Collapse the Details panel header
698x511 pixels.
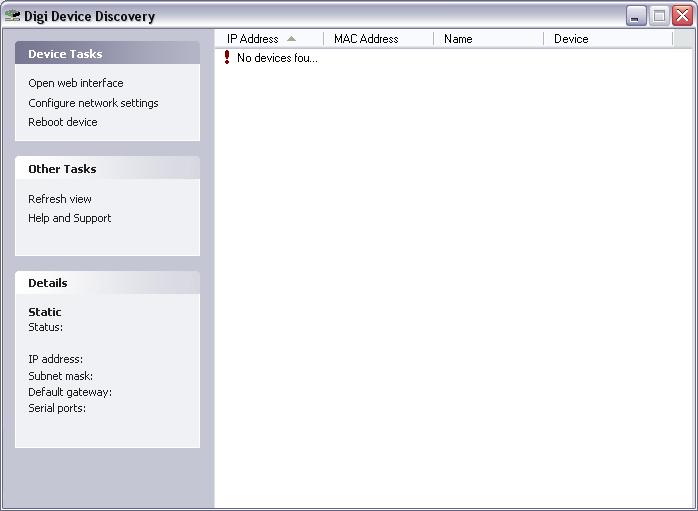pos(107,283)
